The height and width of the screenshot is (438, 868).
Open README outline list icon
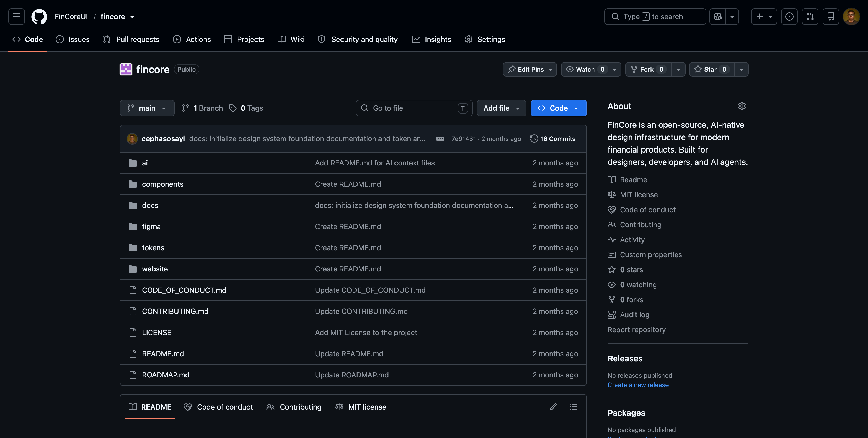tap(573, 407)
